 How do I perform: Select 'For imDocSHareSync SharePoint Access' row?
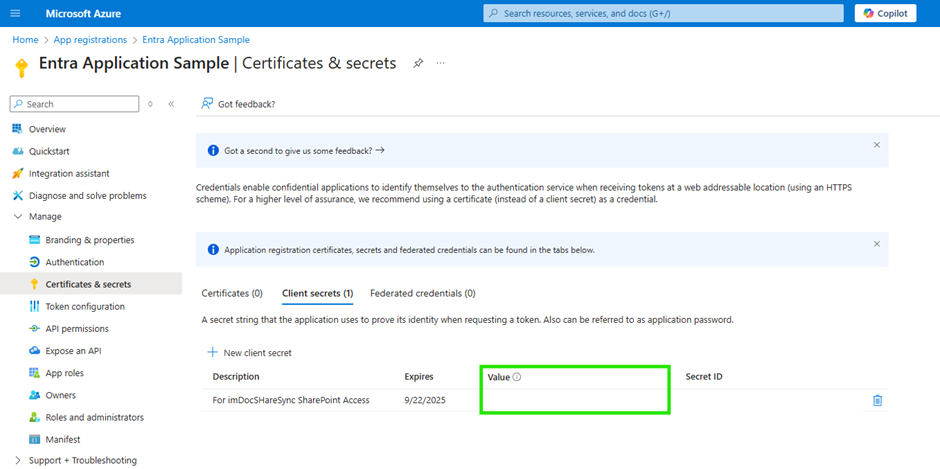click(x=544, y=400)
